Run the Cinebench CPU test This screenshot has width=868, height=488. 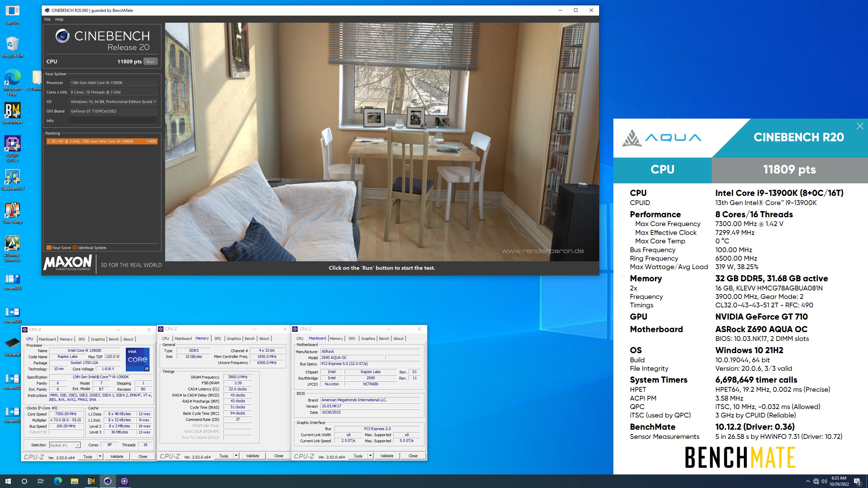click(x=151, y=62)
